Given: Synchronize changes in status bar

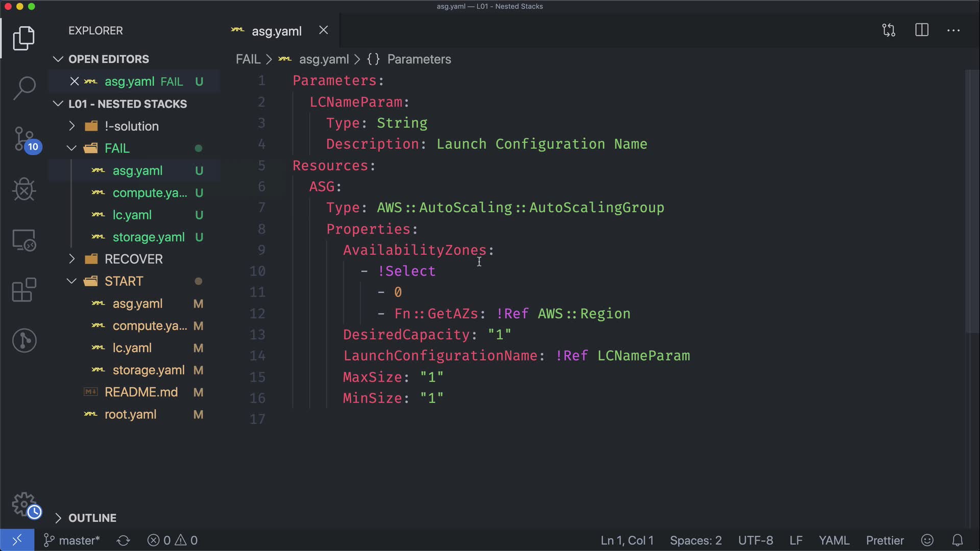Looking at the screenshot, I should coord(123,540).
